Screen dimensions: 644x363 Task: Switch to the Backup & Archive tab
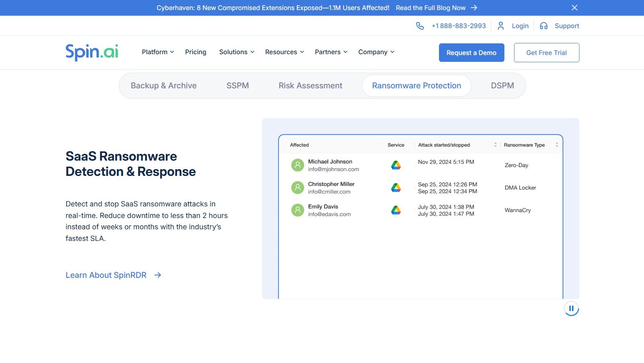[x=163, y=86]
